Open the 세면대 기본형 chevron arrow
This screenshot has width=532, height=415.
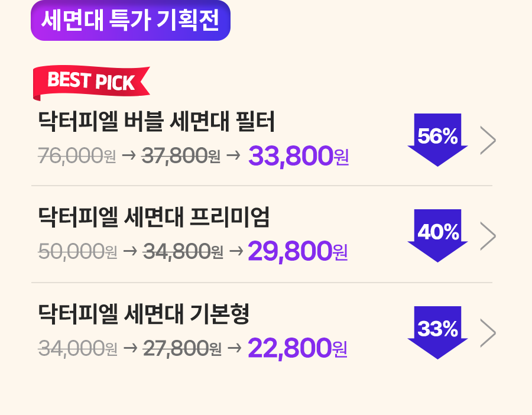pos(488,333)
